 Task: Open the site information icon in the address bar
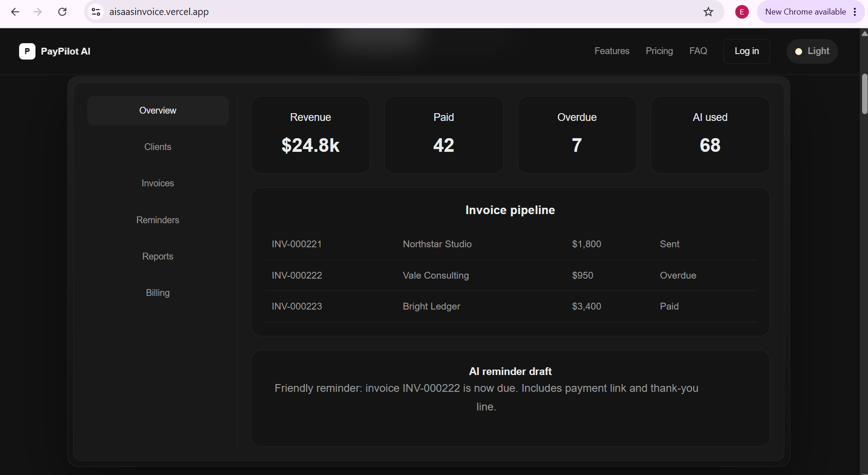(96, 12)
